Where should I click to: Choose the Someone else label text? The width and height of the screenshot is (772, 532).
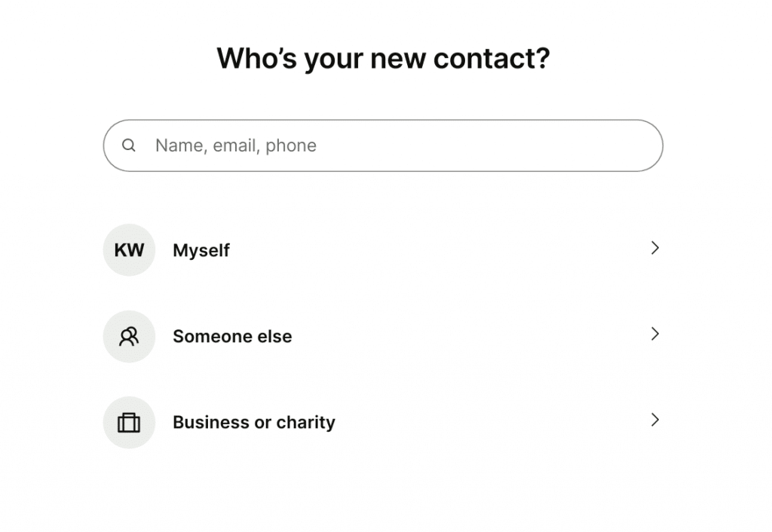[232, 337]
